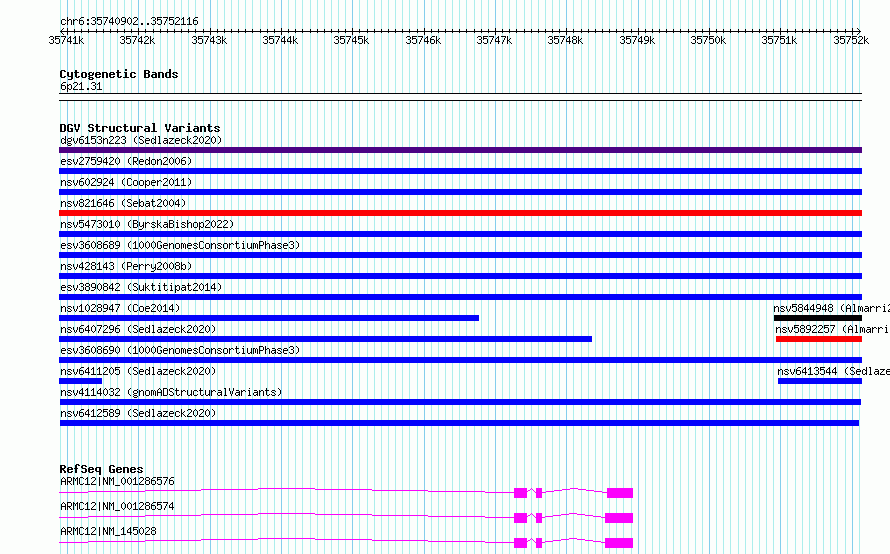The height and width of the screenshot is (554, 890).
Task: Open nsv428143 (Perry2008b) variant label
Action: pyautogui.click(x=126, y=266)
